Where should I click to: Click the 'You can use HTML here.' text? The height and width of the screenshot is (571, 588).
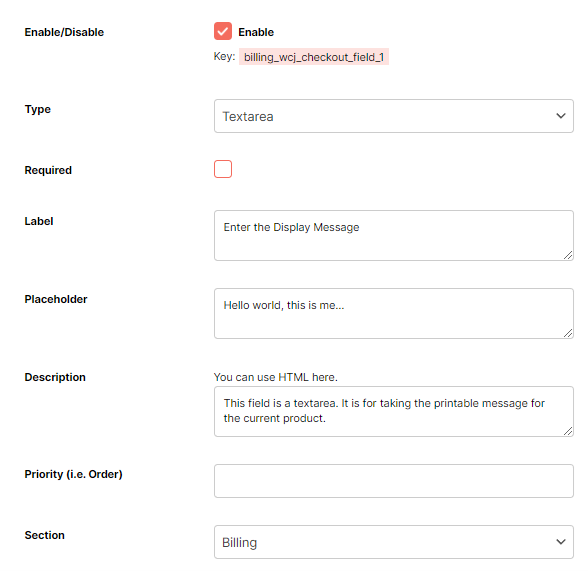coord(276,377)
